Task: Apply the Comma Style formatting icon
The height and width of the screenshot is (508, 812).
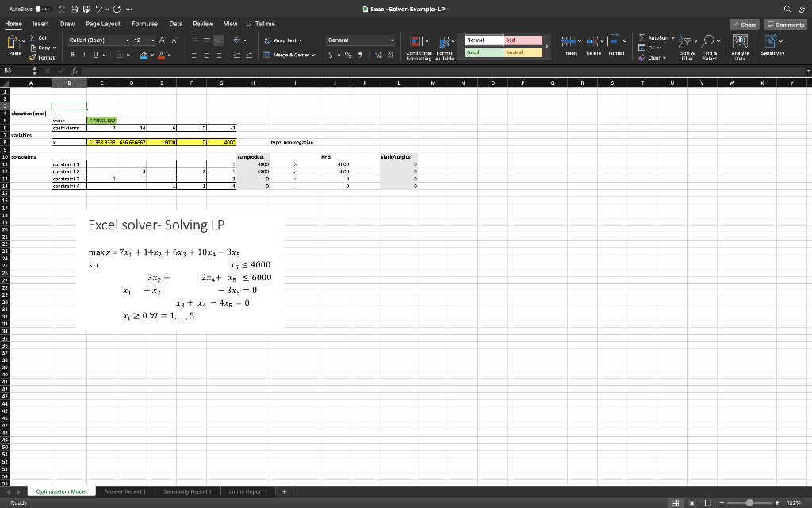Action: 362,54
